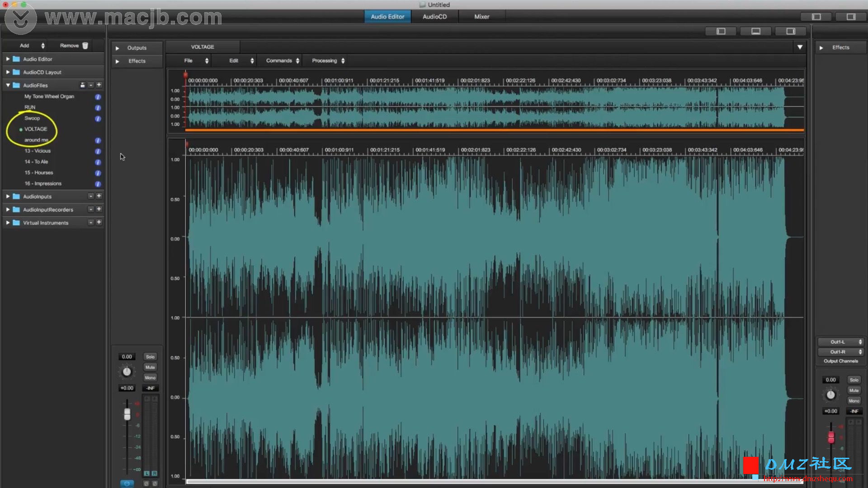Open info icon for Swoop file
The width and height of the screenshot is (868, 488).
click(98, 118)
